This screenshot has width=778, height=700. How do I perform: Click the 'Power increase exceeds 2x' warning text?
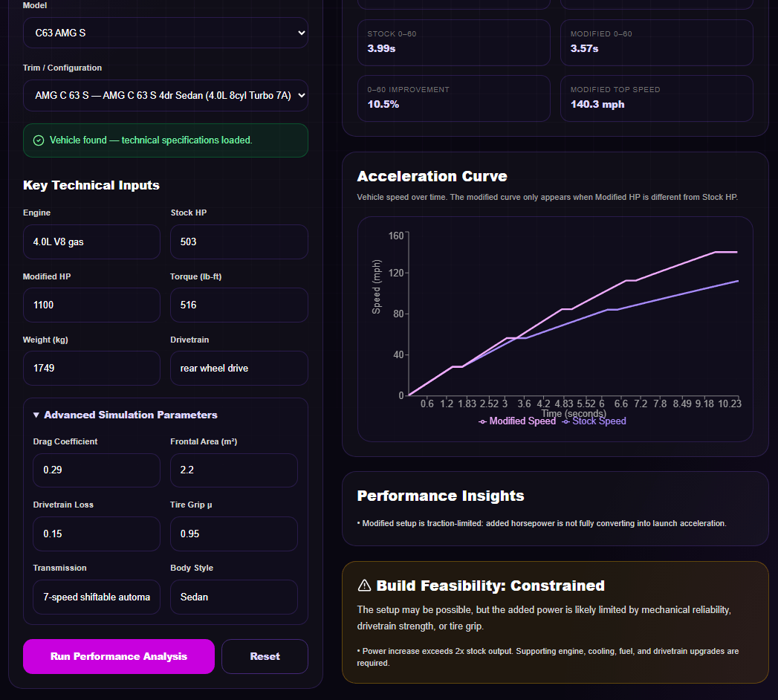coord(548,657)
